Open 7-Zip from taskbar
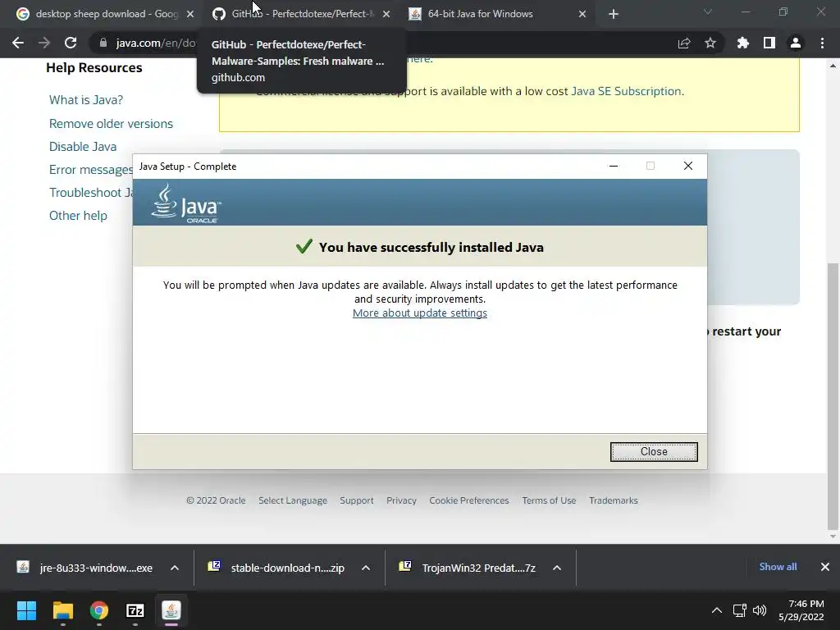 [x=135, y=610]
